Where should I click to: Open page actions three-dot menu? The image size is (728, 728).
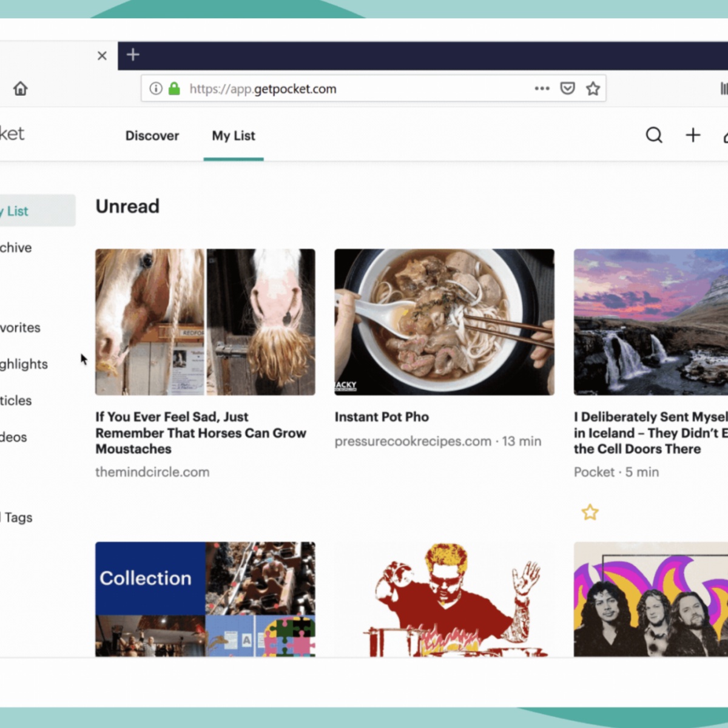pos(542,89)
